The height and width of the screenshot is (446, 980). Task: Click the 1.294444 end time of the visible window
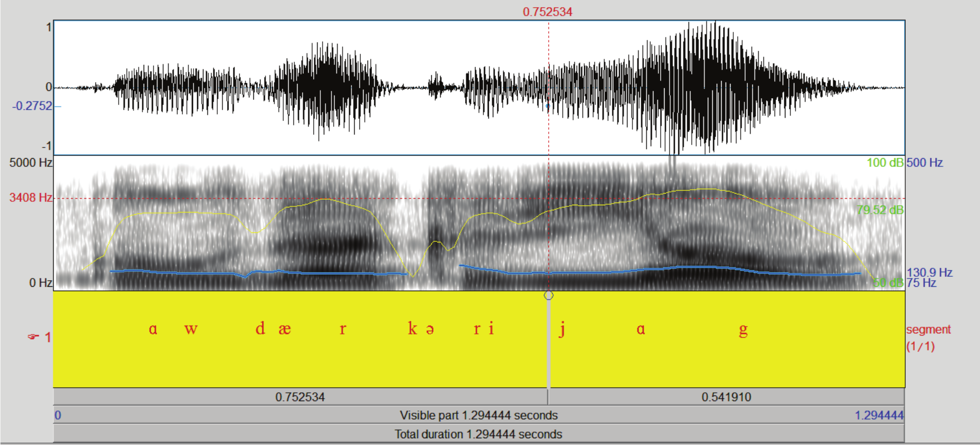pos(879,415)
